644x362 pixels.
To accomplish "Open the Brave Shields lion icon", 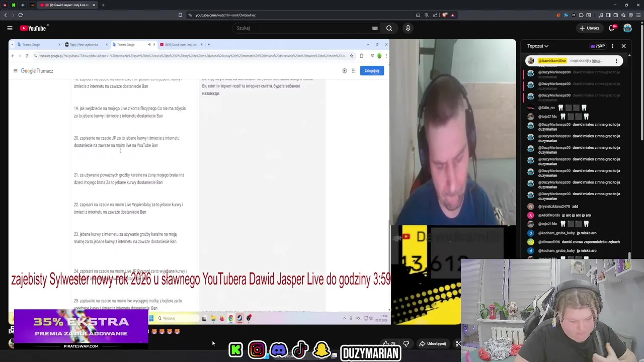I will pyautogui.click(x=444, y=15).
